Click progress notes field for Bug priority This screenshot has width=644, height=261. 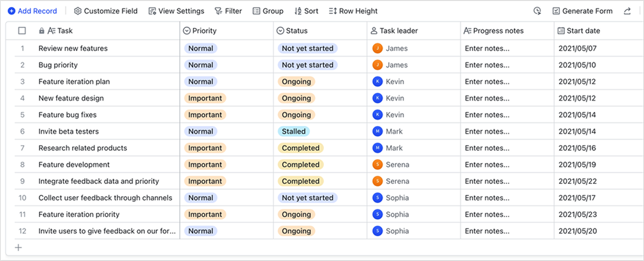[x=487, y=65]
